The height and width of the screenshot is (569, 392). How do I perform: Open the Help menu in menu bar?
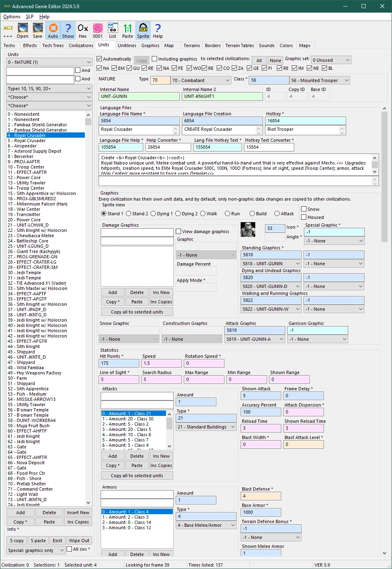click(45, 17)
